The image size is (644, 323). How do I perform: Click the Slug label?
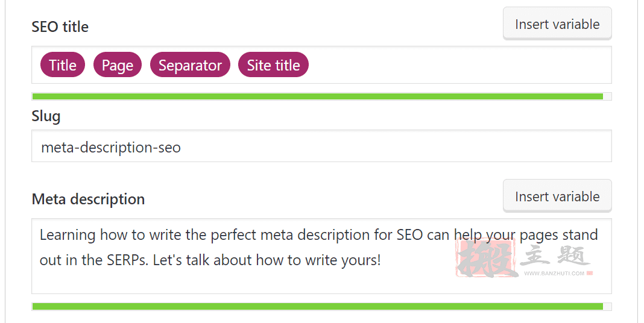coord(46,116)
